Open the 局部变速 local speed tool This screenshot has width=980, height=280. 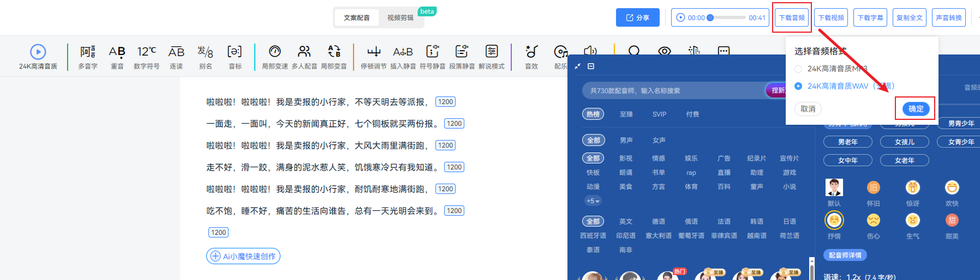[x=275, y=52]
